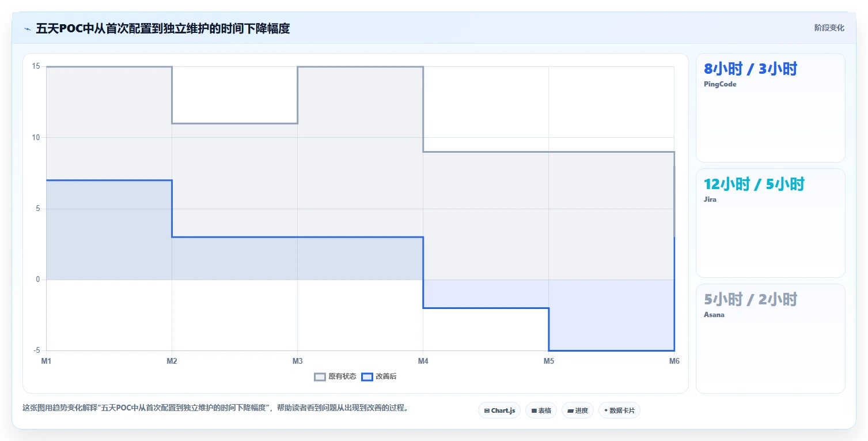Click the gray 原有状态 legend swatch
This screenshot has height=441, width=868.
click(x=320, y=376)
